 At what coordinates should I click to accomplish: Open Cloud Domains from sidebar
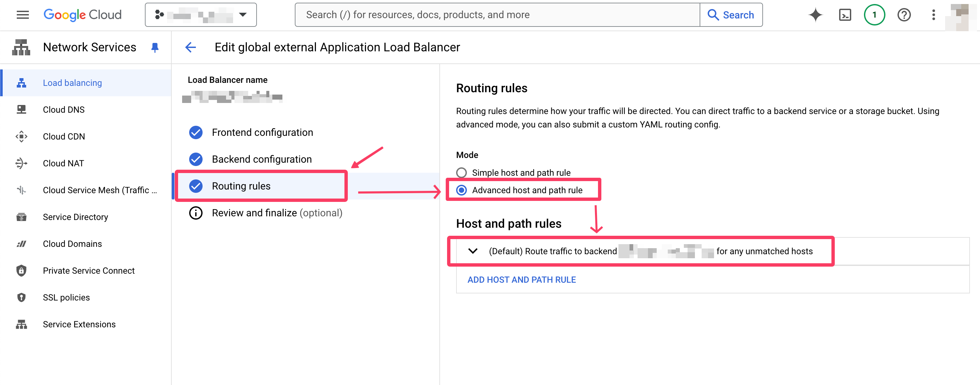click(x=86, y=243)
